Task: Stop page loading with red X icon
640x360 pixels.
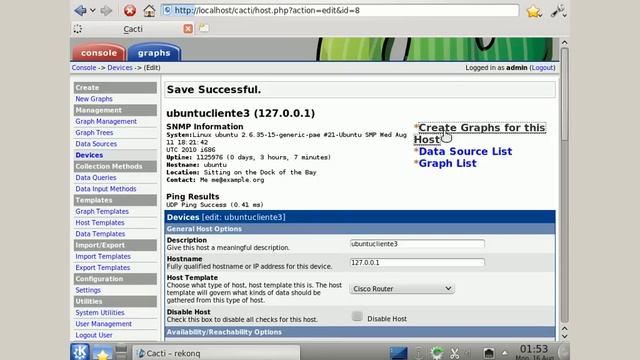Action: click(130, 10)
